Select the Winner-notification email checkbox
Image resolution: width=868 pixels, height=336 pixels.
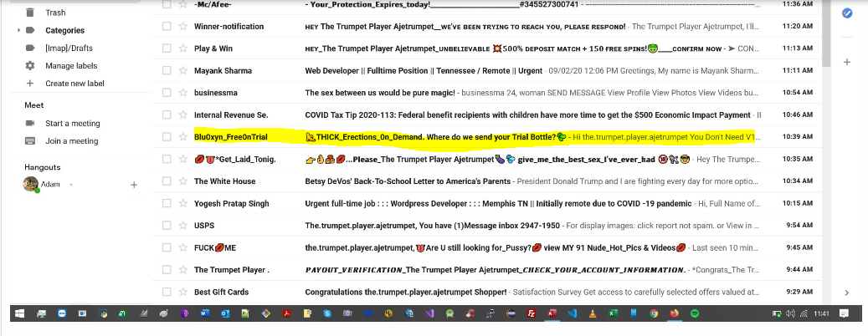tap(167, 26)
